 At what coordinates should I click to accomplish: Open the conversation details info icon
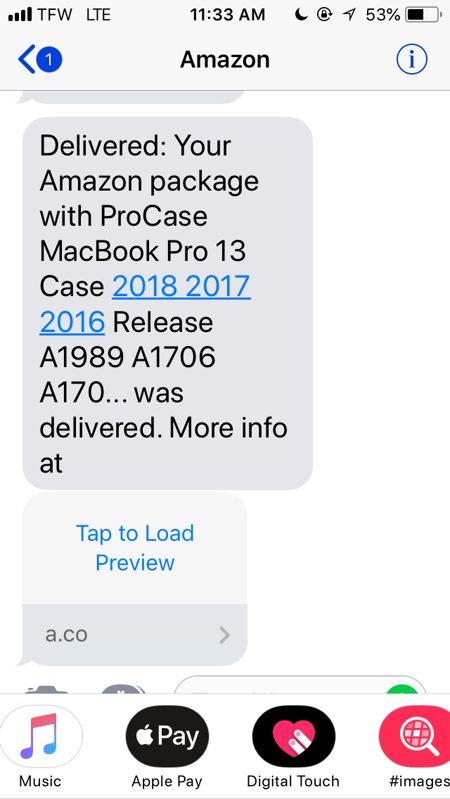tap(412, 60)
